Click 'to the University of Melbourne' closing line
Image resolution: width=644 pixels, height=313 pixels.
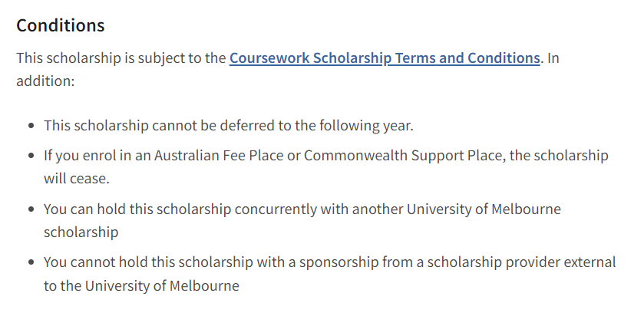coord(141,285)
